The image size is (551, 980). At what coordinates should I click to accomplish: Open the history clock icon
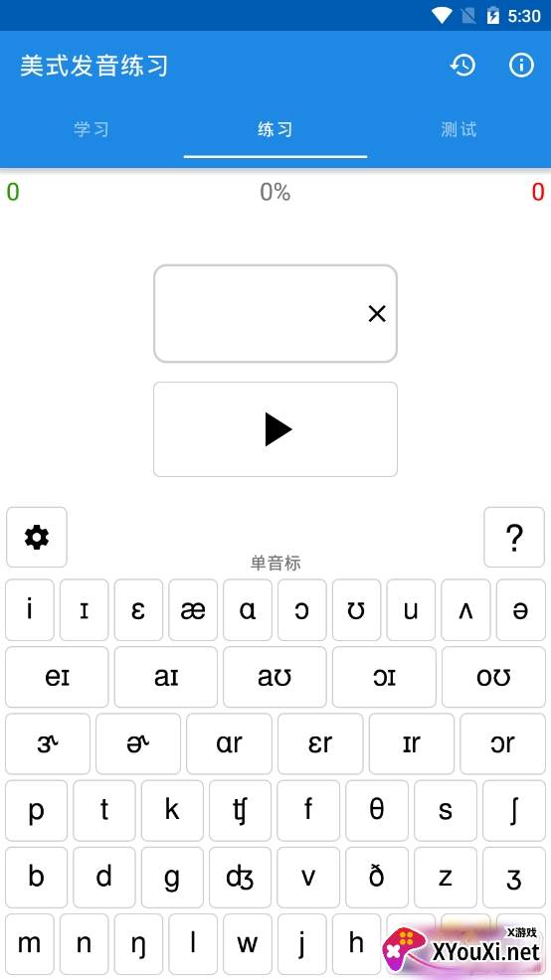pos(462,65)
